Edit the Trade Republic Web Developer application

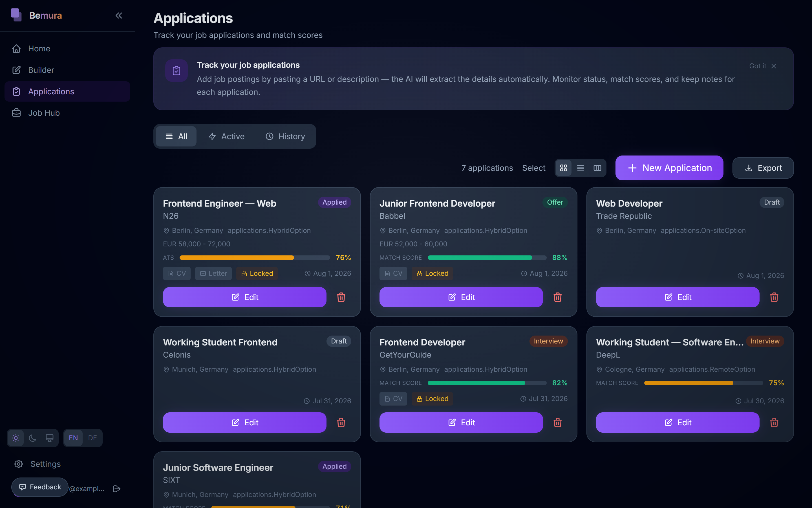pyautogui.click(x=678, y=297)
